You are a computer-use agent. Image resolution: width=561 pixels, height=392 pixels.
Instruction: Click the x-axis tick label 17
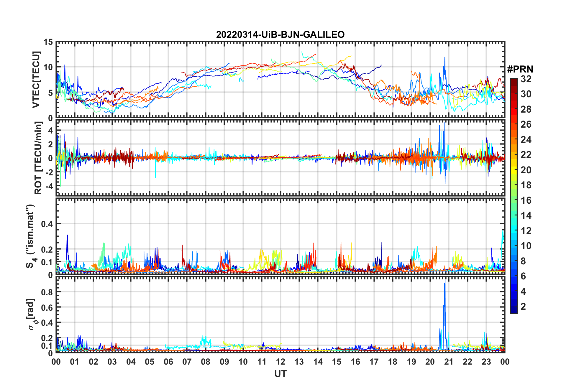pos(374,362)
